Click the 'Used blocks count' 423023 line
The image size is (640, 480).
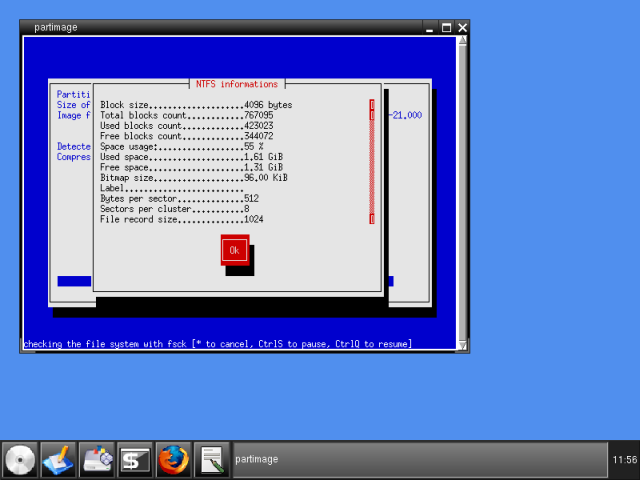coord(187,126)
